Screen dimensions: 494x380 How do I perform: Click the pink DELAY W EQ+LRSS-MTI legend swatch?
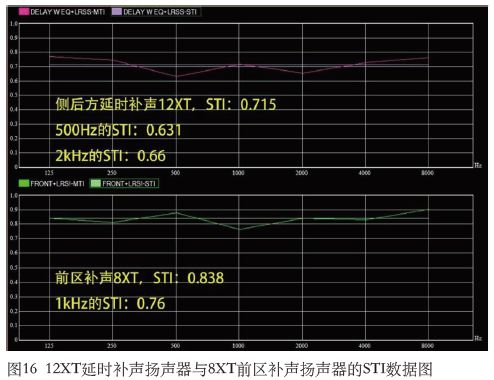[x=24, y=12]
